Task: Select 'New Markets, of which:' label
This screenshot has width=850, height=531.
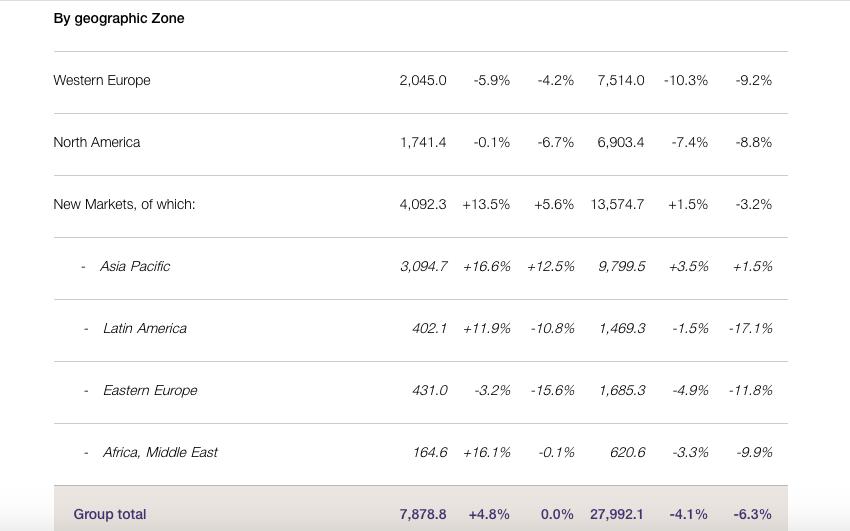Action: (124, 204)
